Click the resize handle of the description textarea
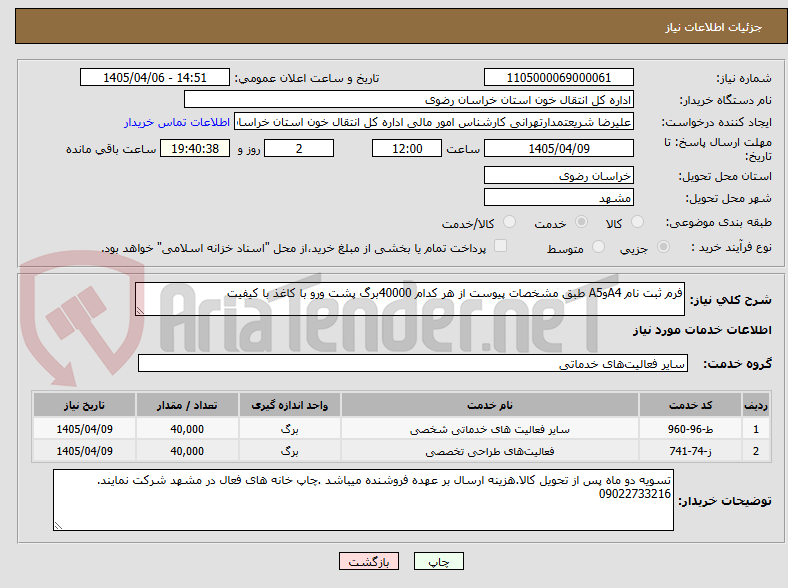Screen dimensions: 788x588 coord(140,311)
